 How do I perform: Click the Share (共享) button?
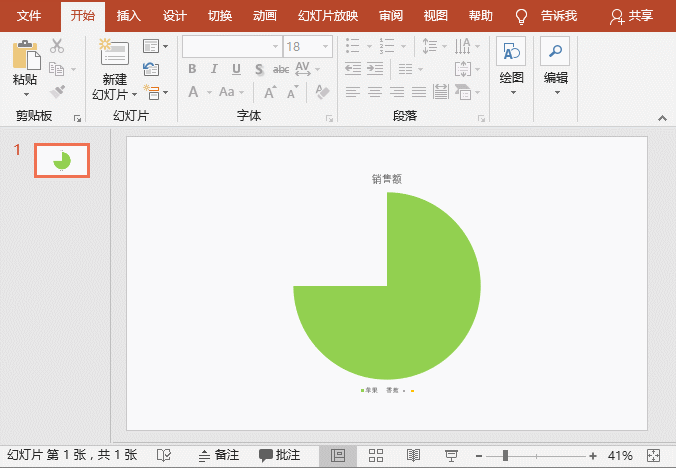pos(631,16)
